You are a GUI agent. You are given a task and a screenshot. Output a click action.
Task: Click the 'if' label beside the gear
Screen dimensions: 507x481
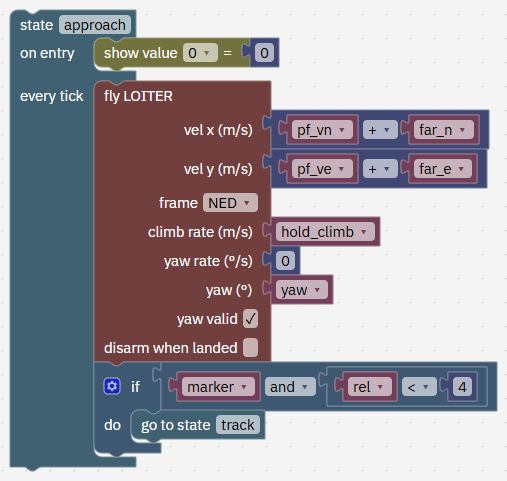point(135,387)
